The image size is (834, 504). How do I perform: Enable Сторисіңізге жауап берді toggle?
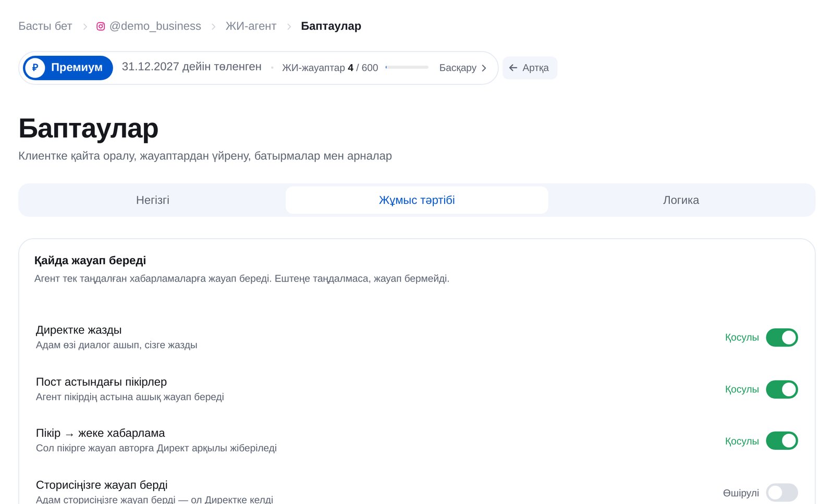(782, 493)
